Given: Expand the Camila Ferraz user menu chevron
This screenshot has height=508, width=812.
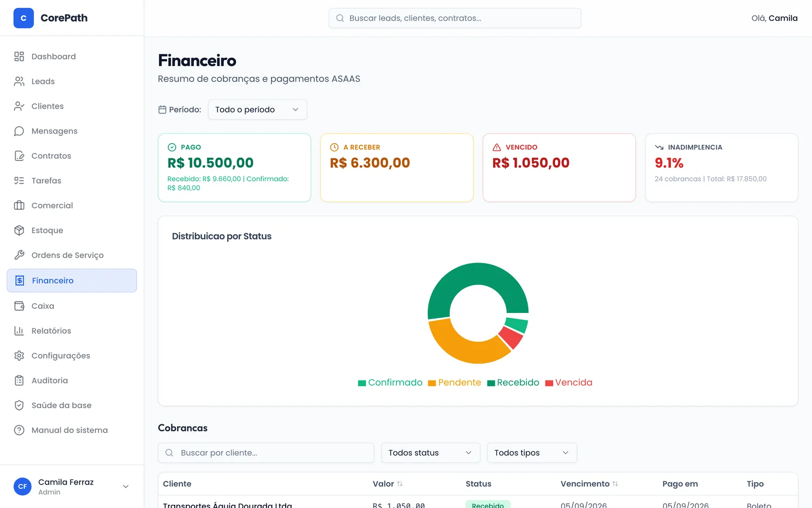Looking at the screenshot, I should 126,487.
